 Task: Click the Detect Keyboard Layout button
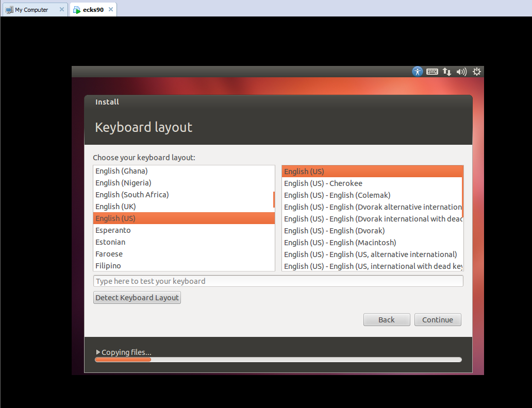(137, 297)
